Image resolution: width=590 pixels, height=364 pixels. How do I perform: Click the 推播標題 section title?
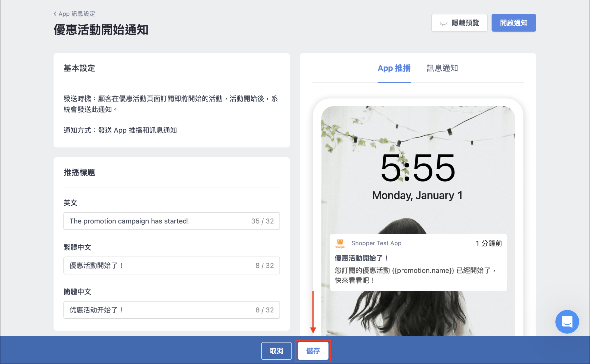79,172
